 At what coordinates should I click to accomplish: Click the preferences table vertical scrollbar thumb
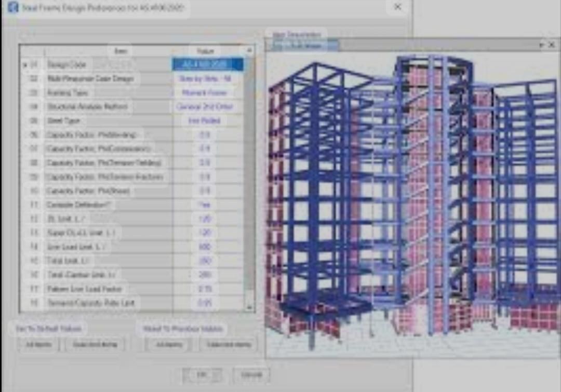[249, 172]
